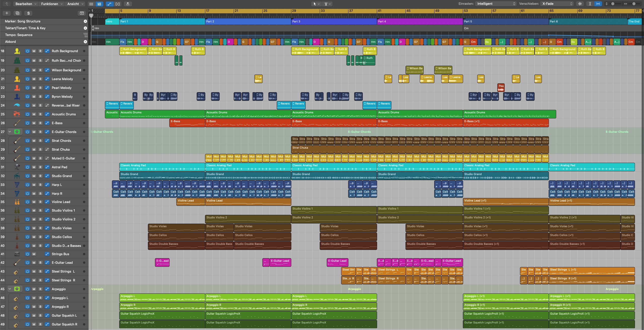
Task: Click the horizontal auto zoom icon
Action: [x=598, y=4]
